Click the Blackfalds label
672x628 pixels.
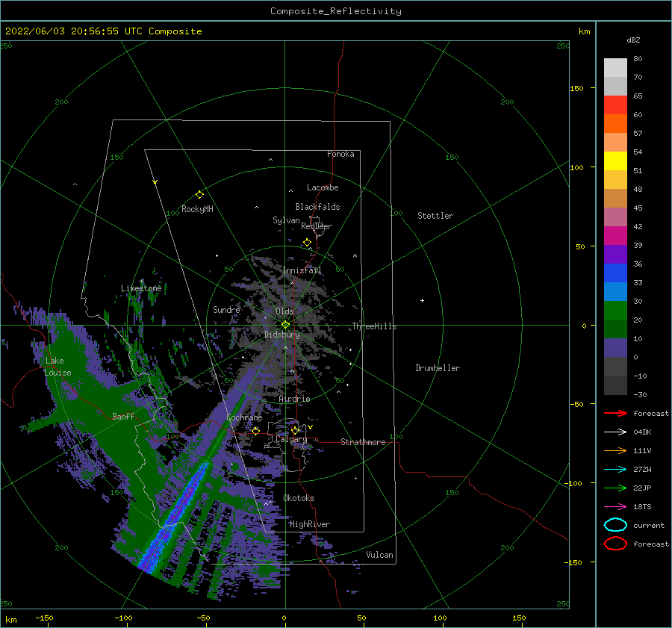click(x=317, y=207)
